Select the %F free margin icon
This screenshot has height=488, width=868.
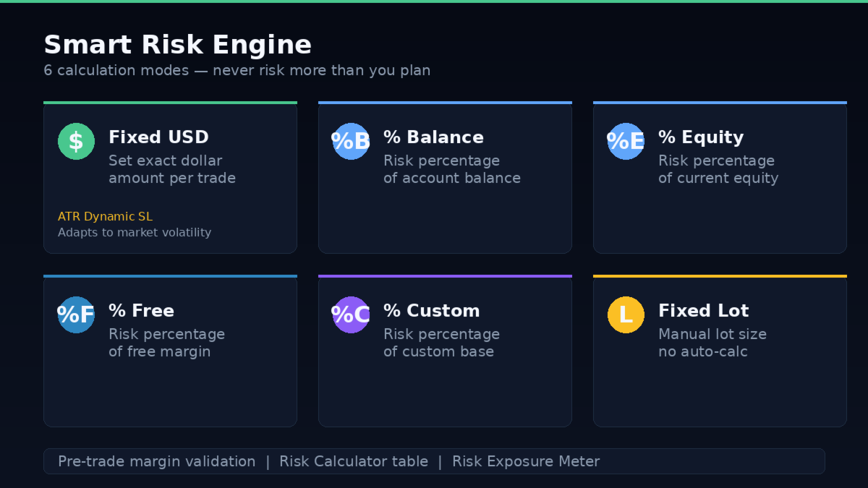[x=76, y=314]
